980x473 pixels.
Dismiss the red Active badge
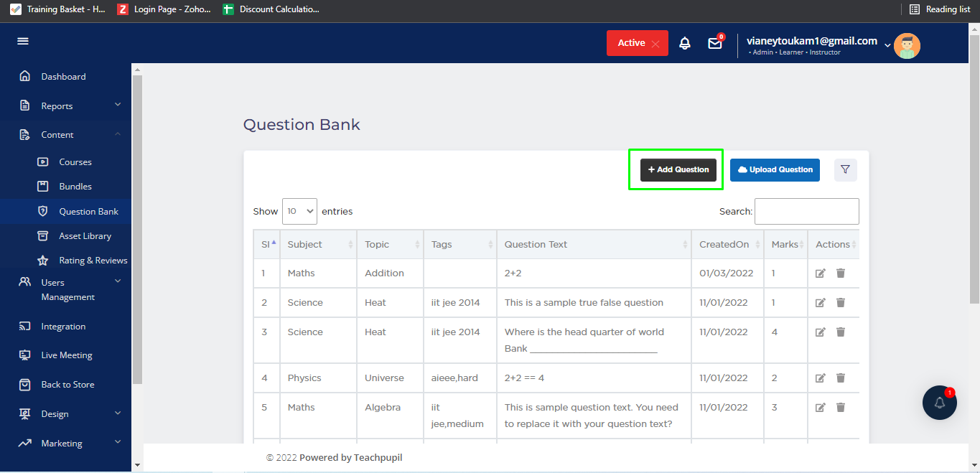655,43
